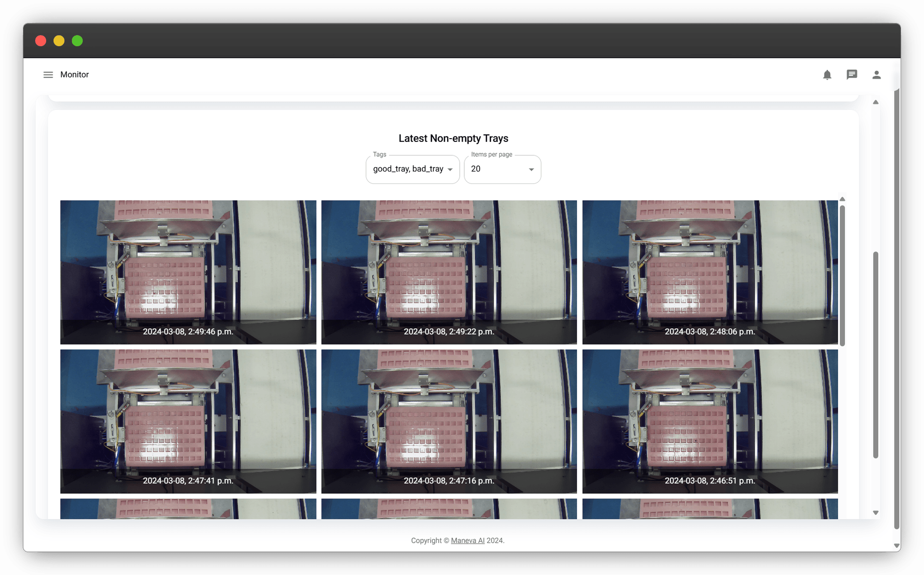The height and width of the screenshot is (575, 924).
Task: Open the chat messages icon
Action: coord(851,75)
